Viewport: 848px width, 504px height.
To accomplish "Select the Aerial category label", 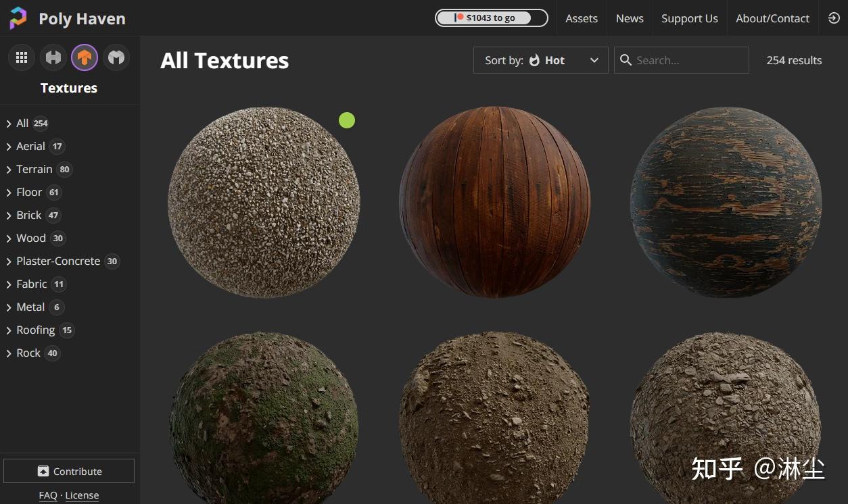I will point(30,146).
